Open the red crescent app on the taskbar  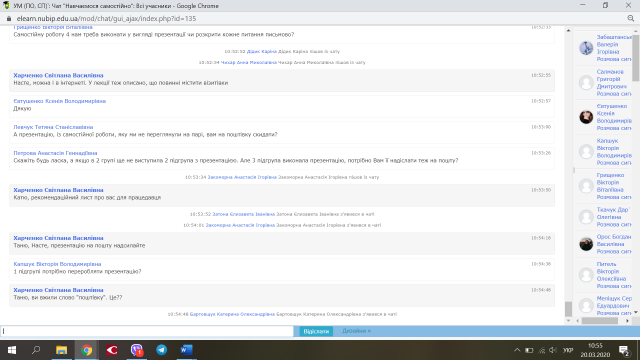111,350
